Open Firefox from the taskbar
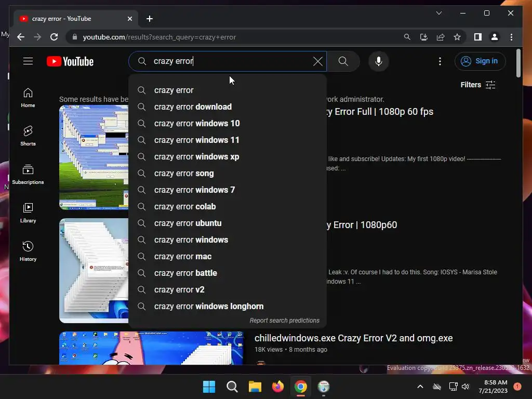Viewport: 532px width, 399px height. (x=278, y=387)
